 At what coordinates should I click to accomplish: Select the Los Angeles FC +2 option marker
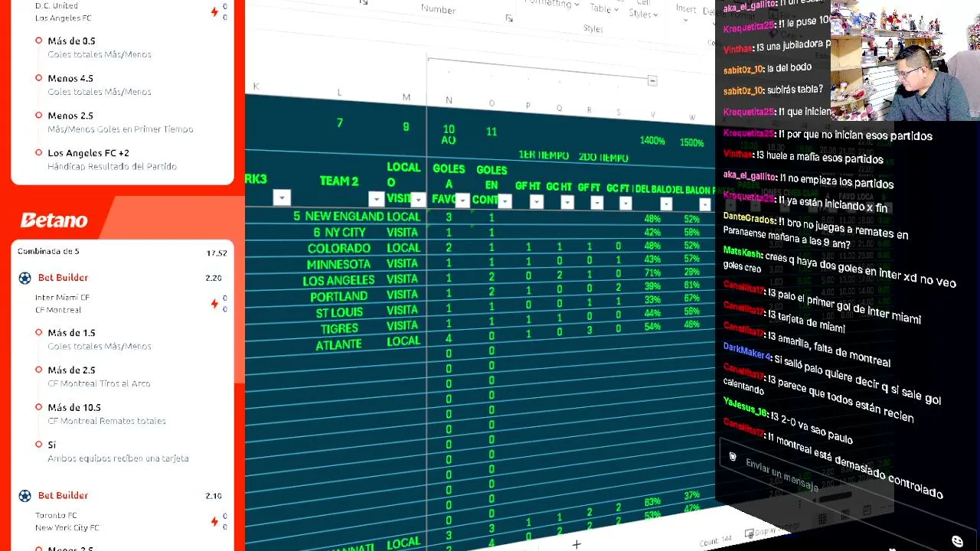38,153
